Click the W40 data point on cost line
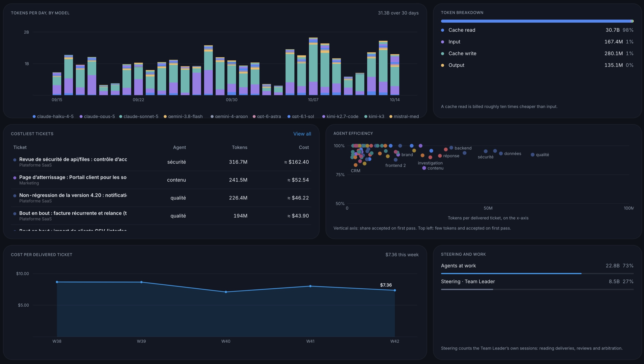This screenshot has width=644, height=364. point(226,292)
